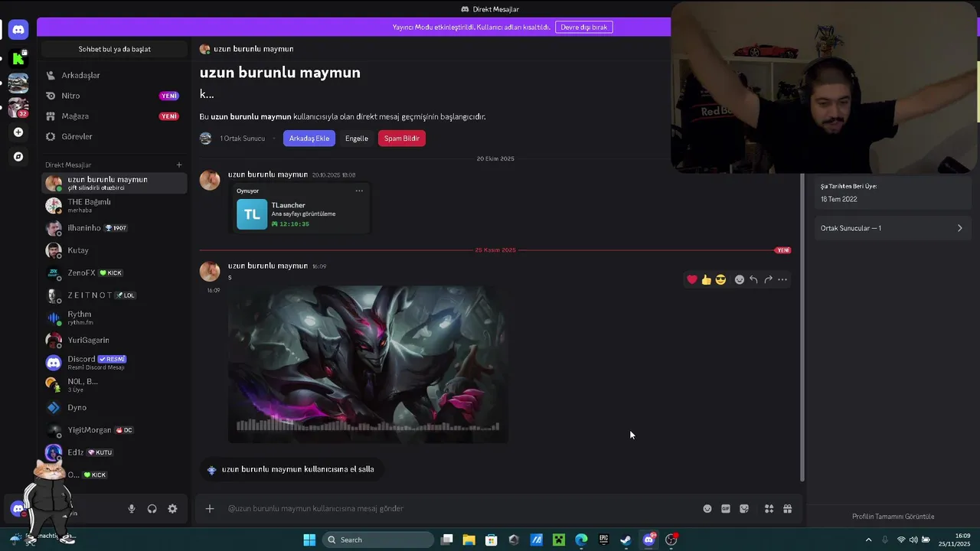Open the Discover servers compass icon
The width and height of the screenshot is (980, 551).
(18, 157)
